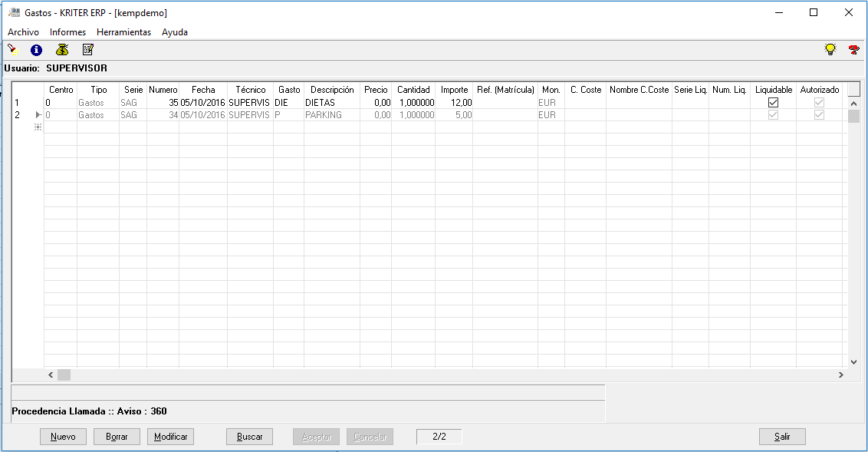Select the PARKING description cell
This screenshot has height=452, width=868.
[x=331, y=115]
